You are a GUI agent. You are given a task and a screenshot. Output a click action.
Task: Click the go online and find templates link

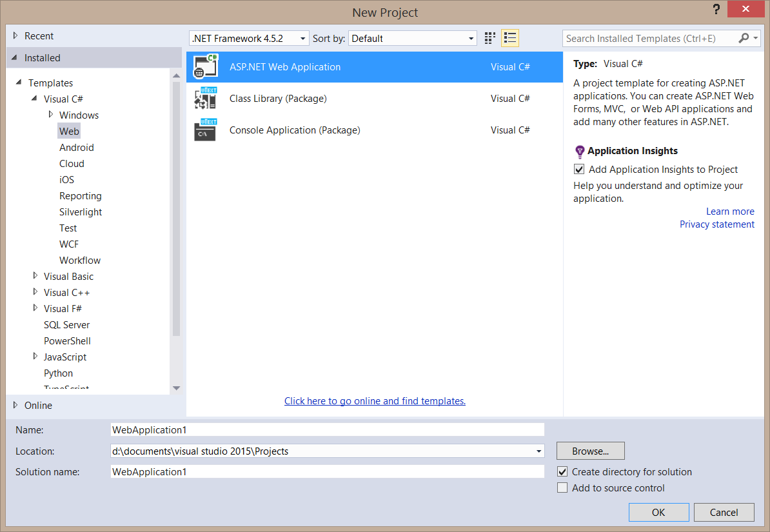(x=375, y=401)
